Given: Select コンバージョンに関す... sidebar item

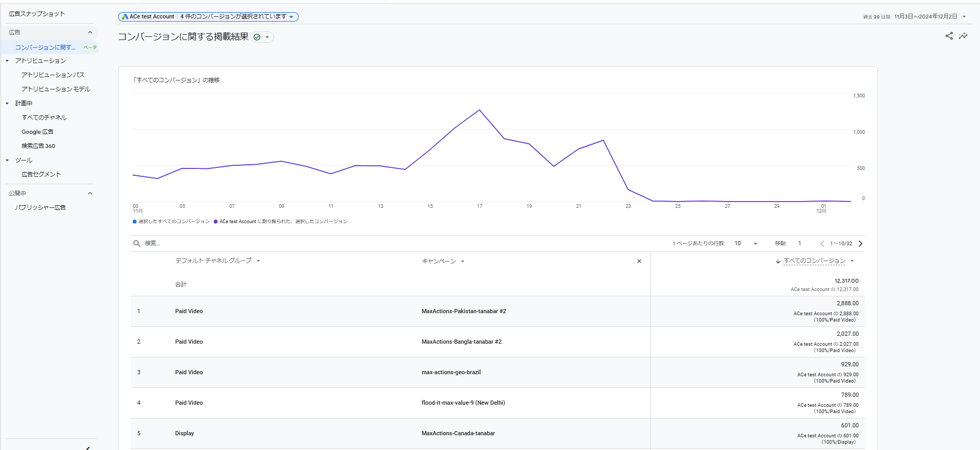Looking at the screenshot, I should [45, 47].
